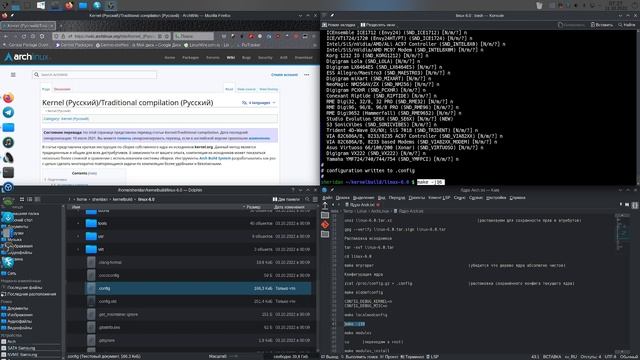Viewport: 640px width, 360px height.
Task: Sort Dolphin files by the Size column
Action: coord(254,207)
